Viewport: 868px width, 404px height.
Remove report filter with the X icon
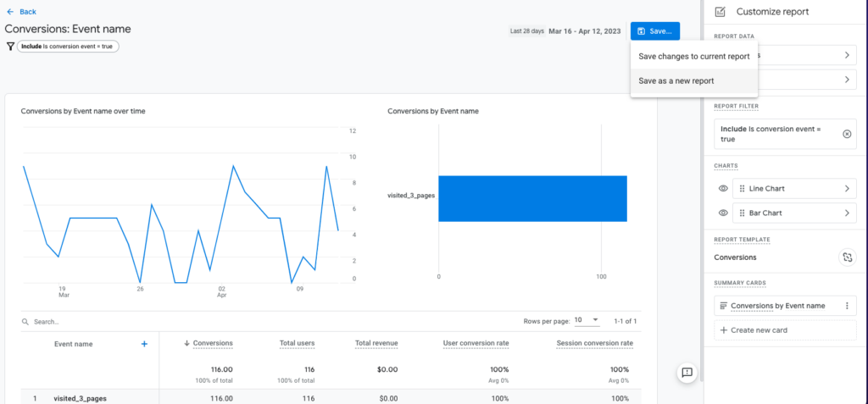(x=847, y=134)
